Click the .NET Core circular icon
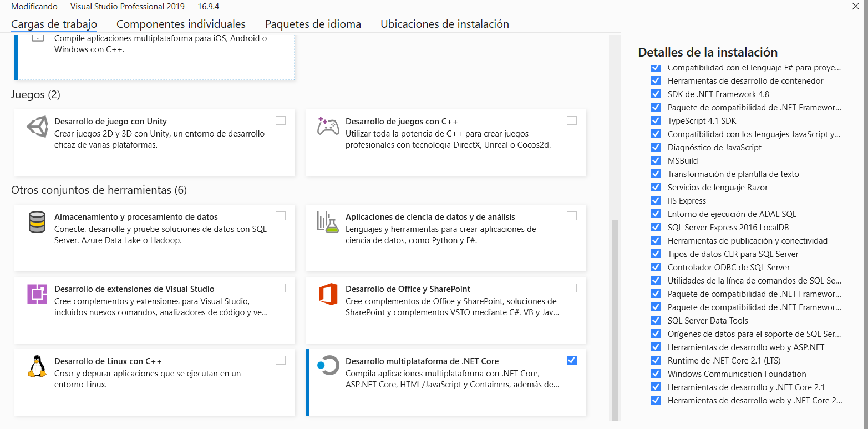The height and width of the screenshot is (429, 868). pyautogui.click(x=328, y=365)
